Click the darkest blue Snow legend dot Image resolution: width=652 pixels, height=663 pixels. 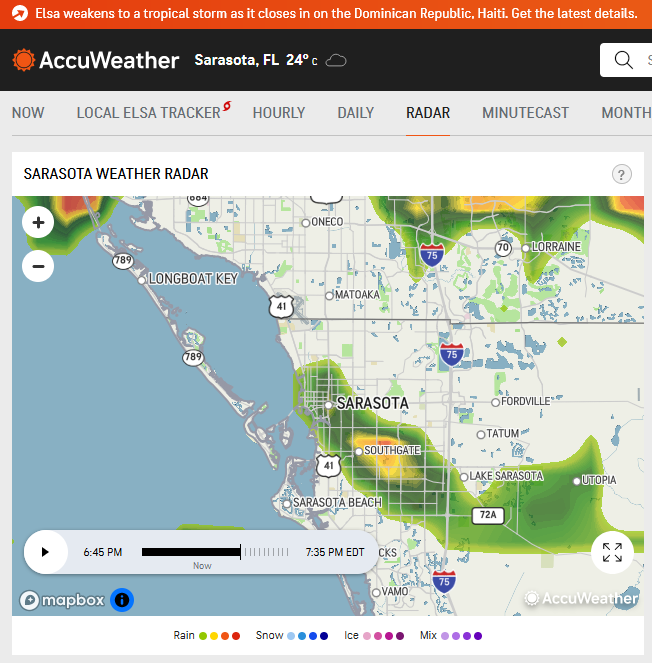pos(324,636)
